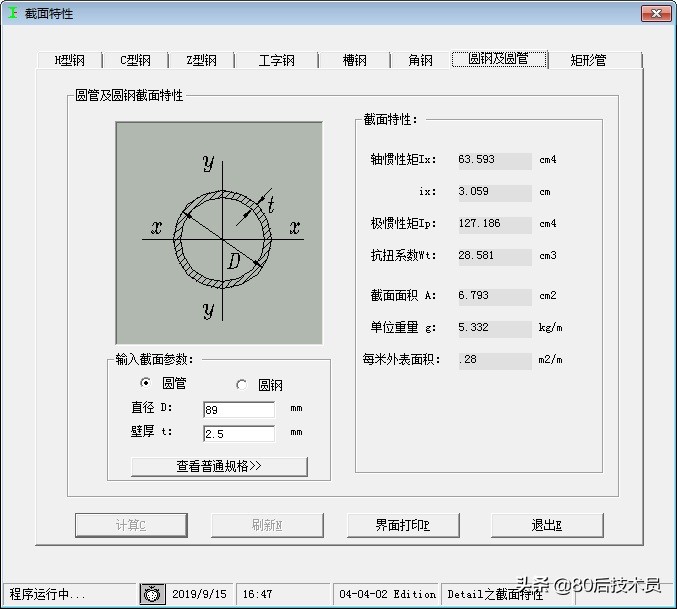Click the 单位重量 g: label

tap(403, 328)
